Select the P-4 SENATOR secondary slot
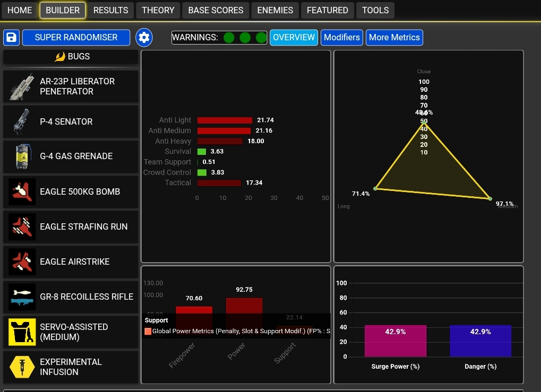Viewport: 541px width, 392px height. click(71, 121)
